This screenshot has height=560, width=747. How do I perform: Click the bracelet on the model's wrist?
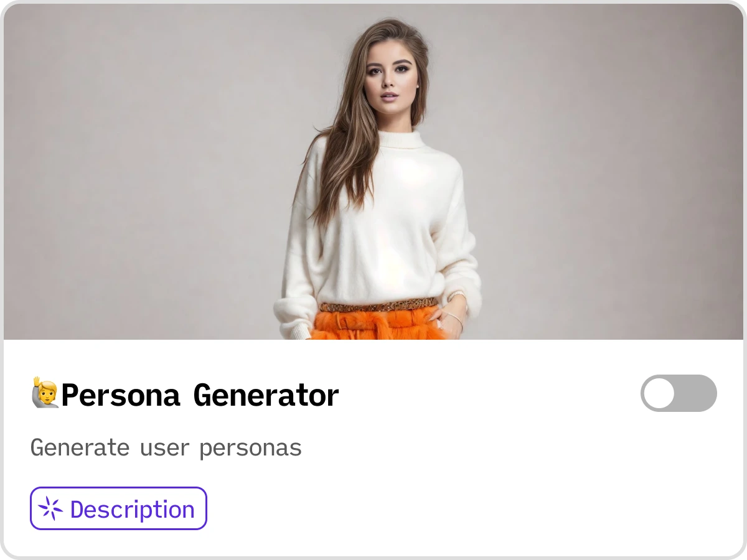pyautogui.click(x=456, y=319)
